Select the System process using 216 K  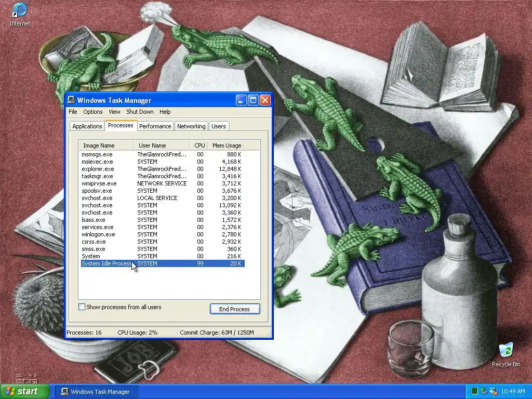tap(163, 257)
